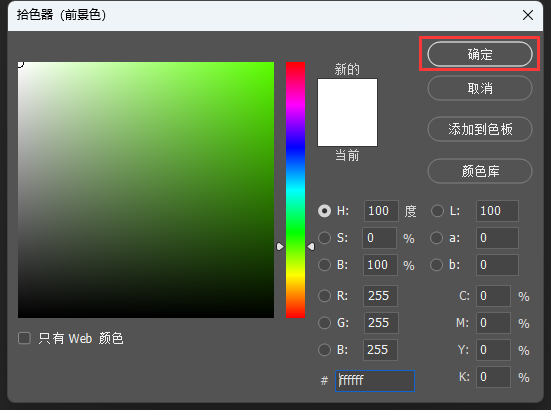Pick a color in the large color field
551x410 pixels.
146,190
